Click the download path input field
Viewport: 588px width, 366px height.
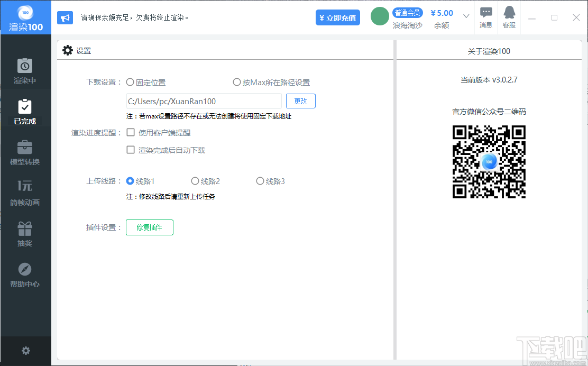click(203, 100)
